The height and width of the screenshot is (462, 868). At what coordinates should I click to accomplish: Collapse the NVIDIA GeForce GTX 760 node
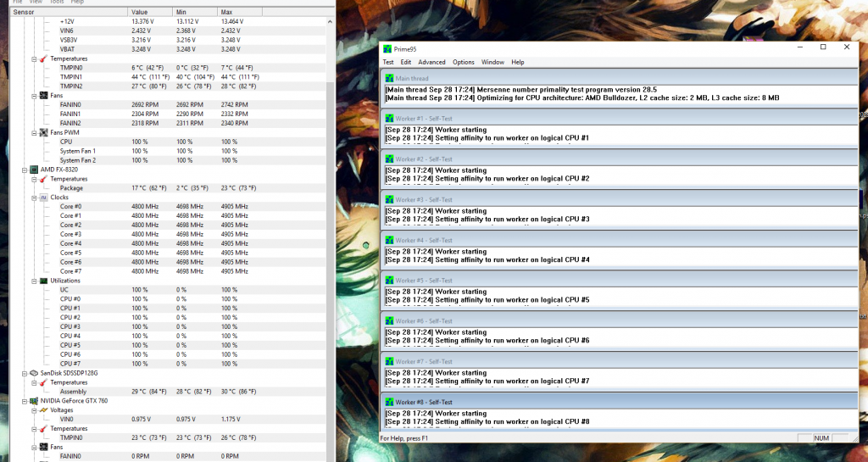[x=25, y=401]
